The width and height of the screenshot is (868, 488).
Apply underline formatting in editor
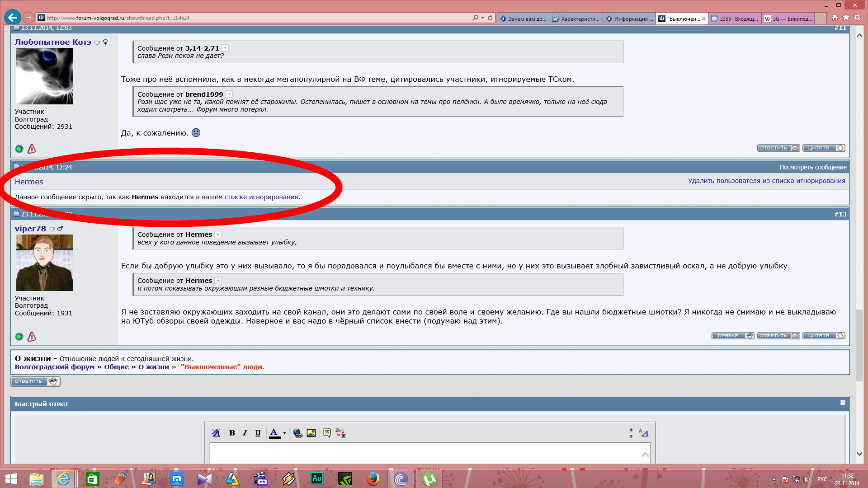pyautogui.click(x=258, y=433)
